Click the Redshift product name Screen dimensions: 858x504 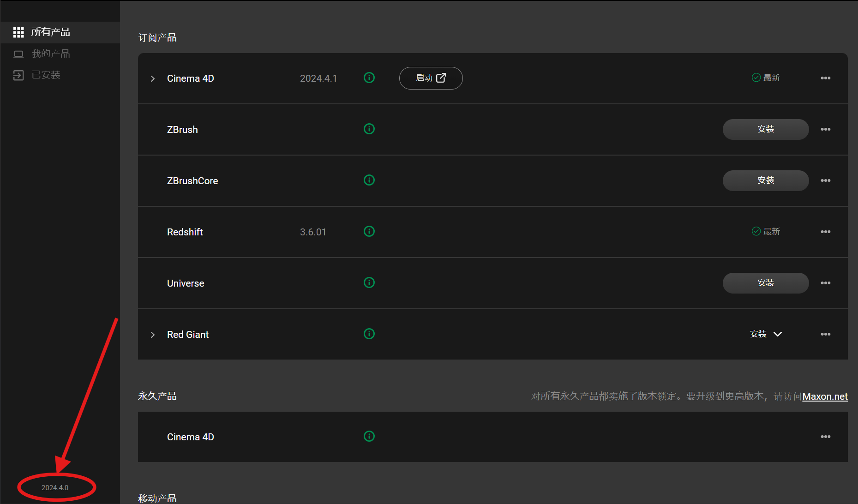185,232
